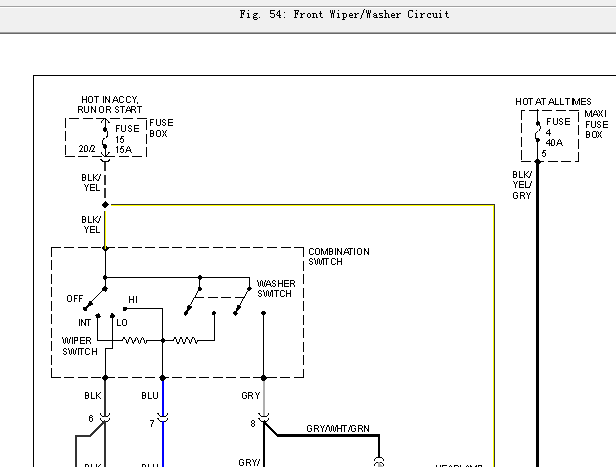Click the junction dot on the BLK/YEL wire

(105, 205)
